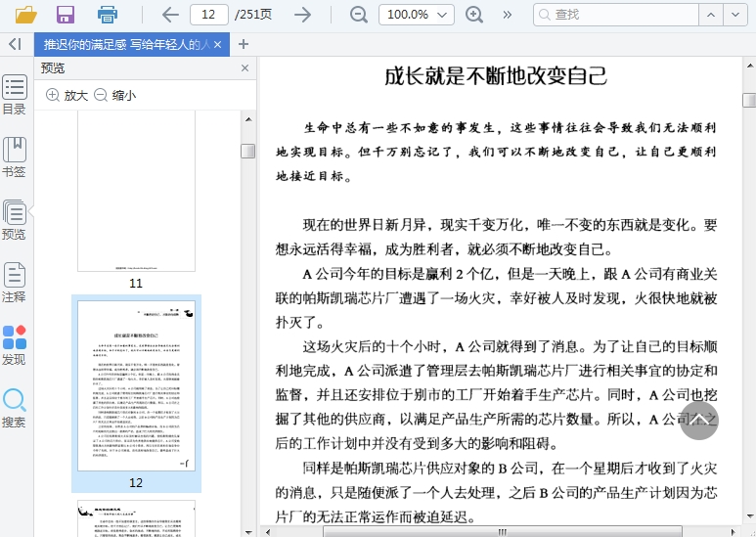Image resolution: width=756 pixels, height=537 pixels.
Task: Open the 书签 bookmarks sidebar panel
Action: pos(15,157)
